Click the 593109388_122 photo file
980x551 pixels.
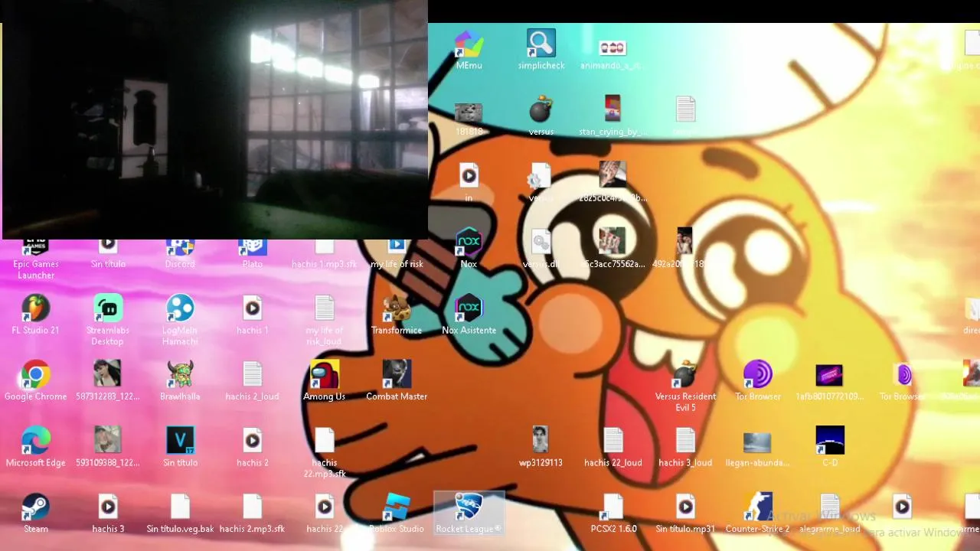coord(107,448)
